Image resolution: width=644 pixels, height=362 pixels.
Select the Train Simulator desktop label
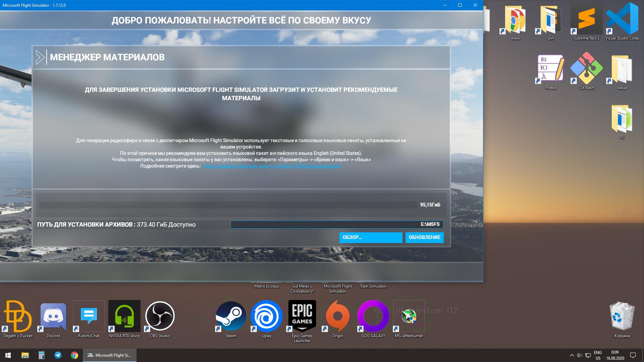click(x=373, y=286)
